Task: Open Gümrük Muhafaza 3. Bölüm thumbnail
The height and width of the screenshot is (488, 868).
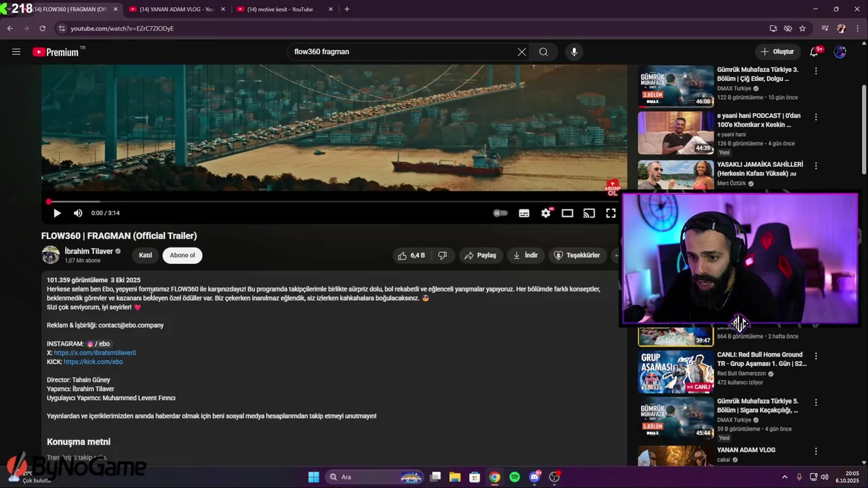Action: point(675,86)
